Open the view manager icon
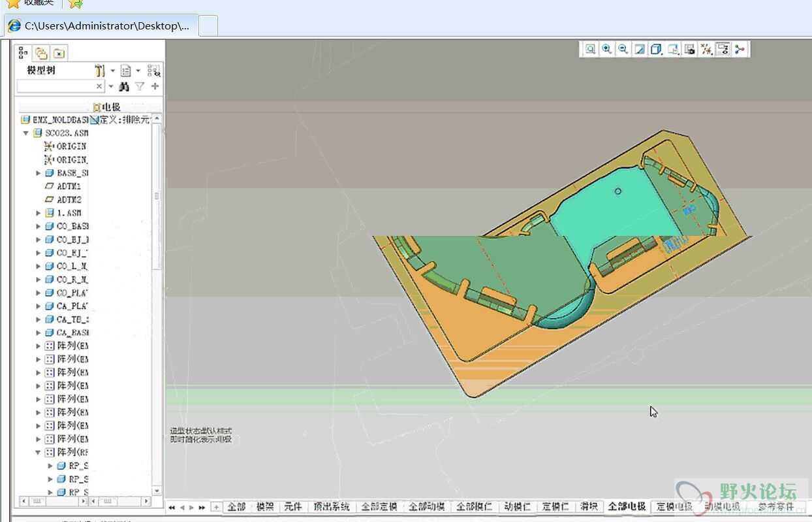This screenshot has height=522, width=812. pyautogui.click(x=689, y=49)
